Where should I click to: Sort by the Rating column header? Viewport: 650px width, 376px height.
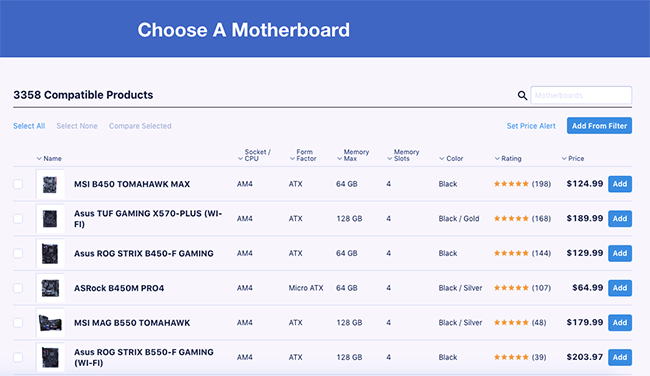[x=508, y=158]
